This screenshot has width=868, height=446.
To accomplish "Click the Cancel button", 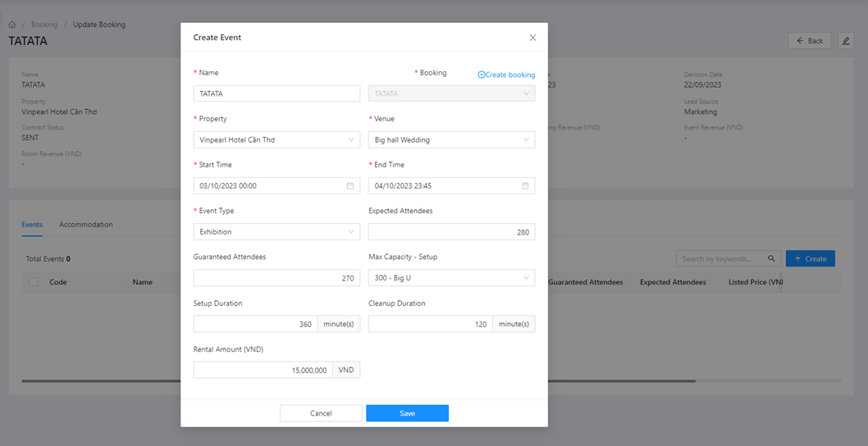I will click(321, 413).
